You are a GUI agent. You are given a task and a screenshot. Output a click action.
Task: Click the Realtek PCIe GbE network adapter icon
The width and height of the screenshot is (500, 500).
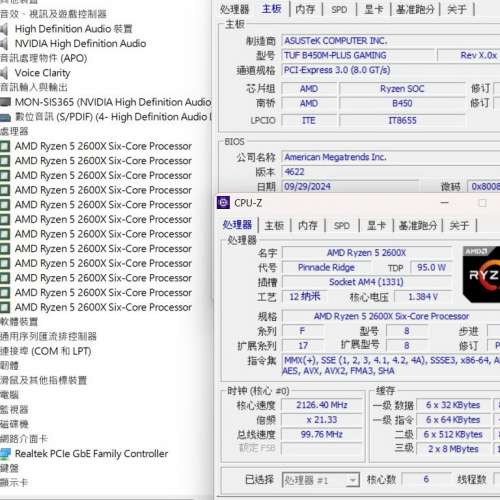click(5, 454)
